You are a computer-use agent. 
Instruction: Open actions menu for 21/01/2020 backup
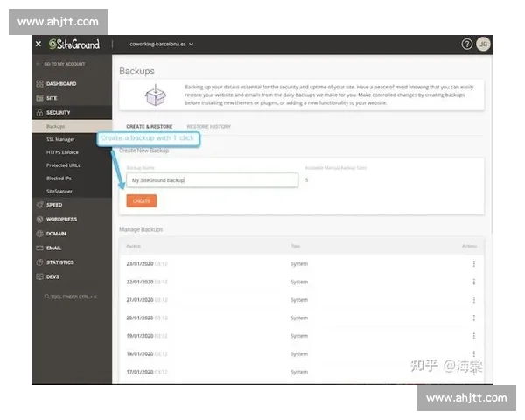point(473,299)
